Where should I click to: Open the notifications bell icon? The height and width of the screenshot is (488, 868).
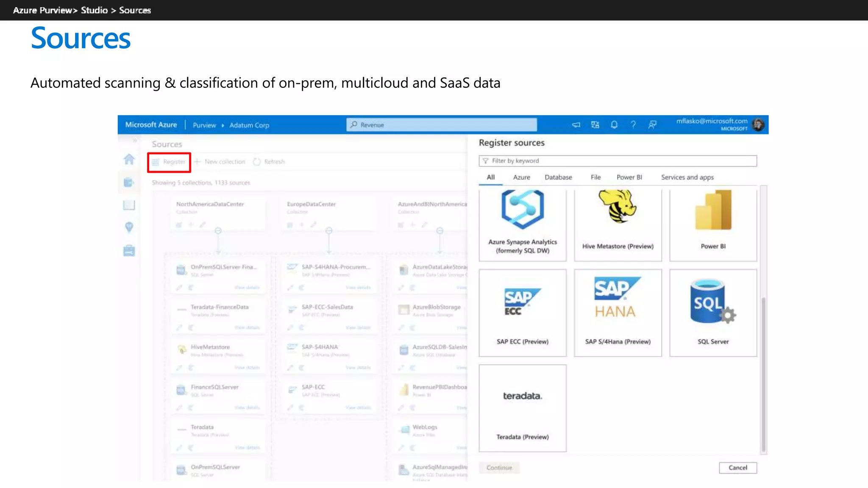click(x=614, y=125)
